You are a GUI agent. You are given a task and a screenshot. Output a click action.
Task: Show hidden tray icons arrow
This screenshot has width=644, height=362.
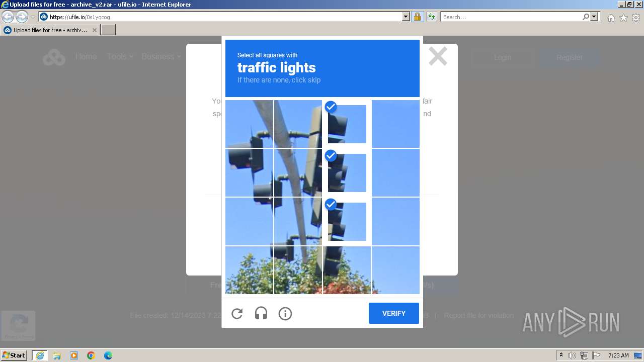[561, 355]
